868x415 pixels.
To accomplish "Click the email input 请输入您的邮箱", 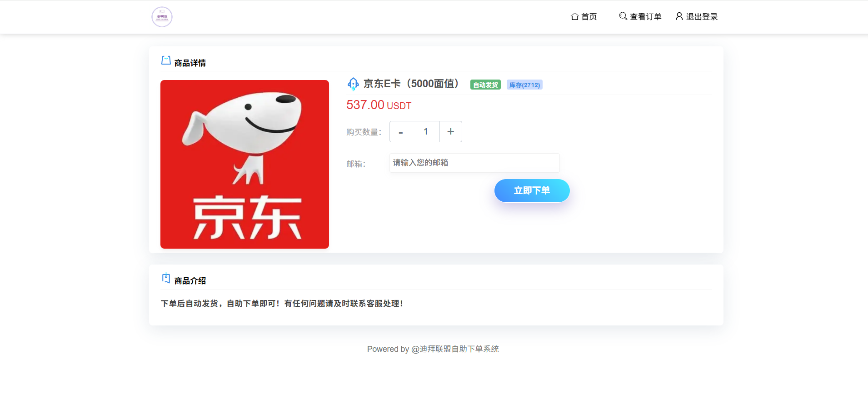I will click(474, 163).
